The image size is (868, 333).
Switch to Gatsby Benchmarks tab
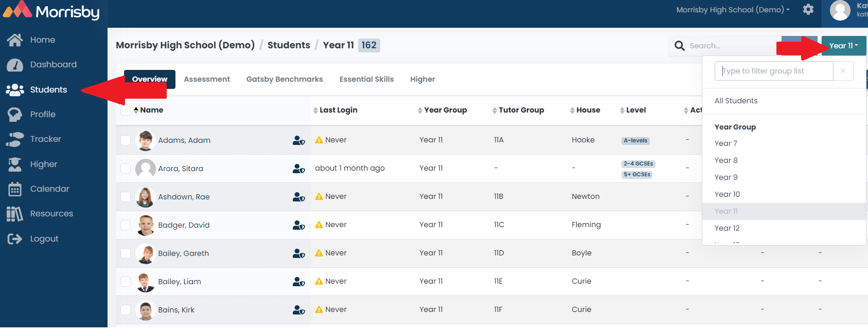285,79
